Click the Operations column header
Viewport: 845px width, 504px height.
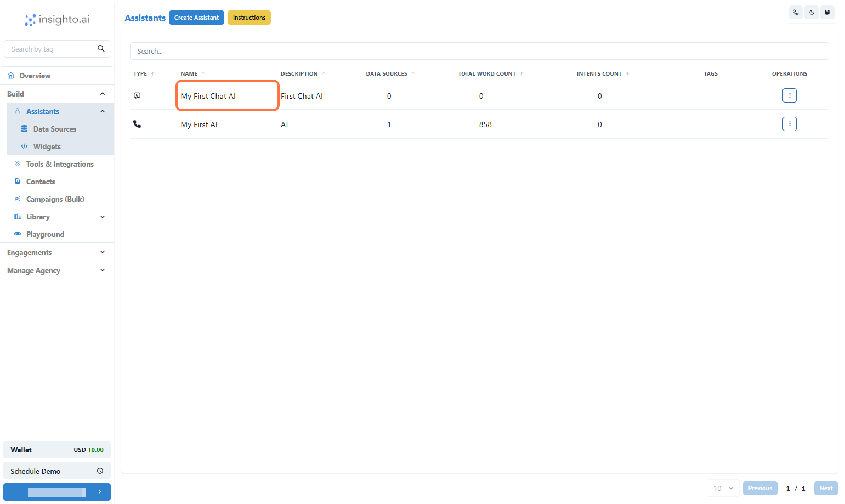click(790, 73)
